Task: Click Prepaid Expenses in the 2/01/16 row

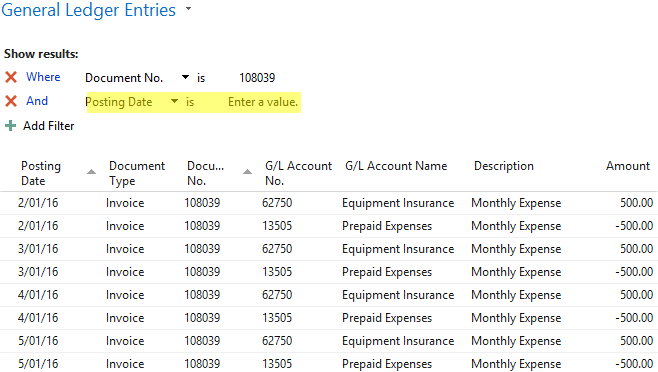Action: tap(387, 226)
